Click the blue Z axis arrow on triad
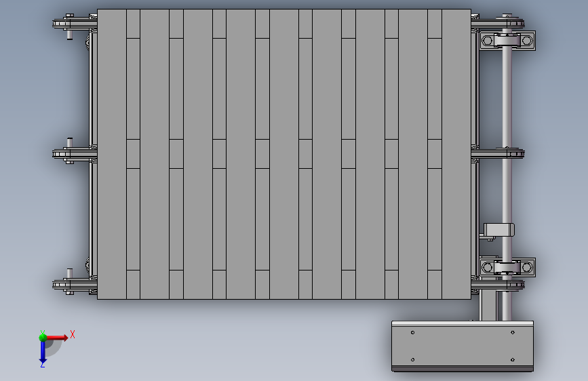 pyautogui.click(x=43, y=353)
